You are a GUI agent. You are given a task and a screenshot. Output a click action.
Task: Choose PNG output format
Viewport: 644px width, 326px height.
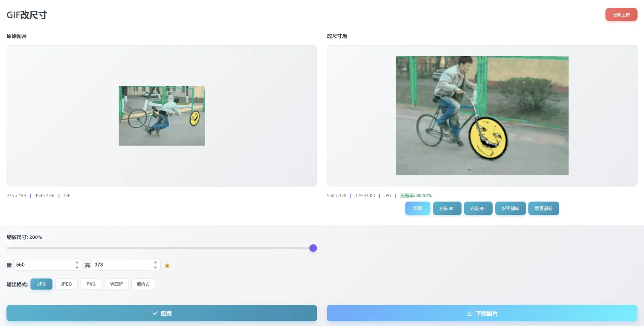(x=91, y=284)
